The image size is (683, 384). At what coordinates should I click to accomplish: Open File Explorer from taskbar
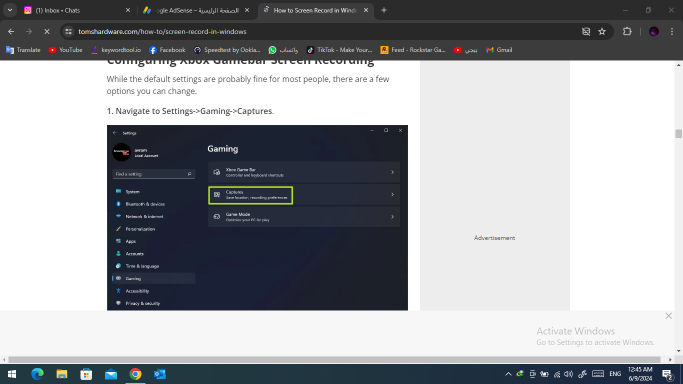62,374
